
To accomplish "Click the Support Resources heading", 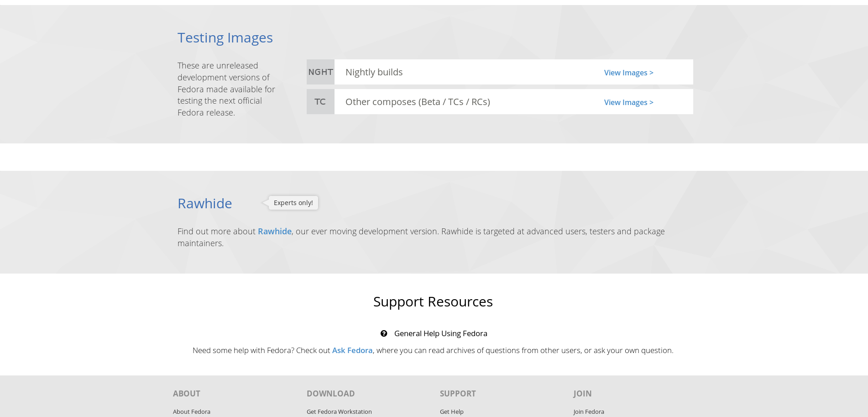I will (x=433, y=301).
